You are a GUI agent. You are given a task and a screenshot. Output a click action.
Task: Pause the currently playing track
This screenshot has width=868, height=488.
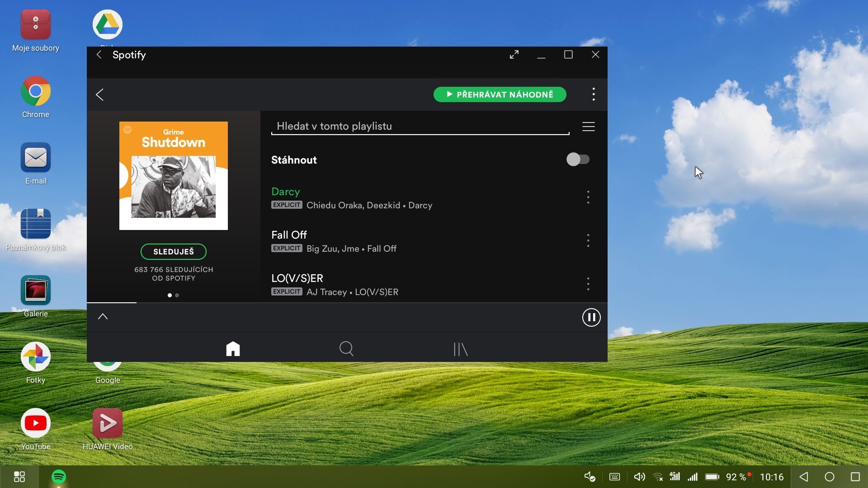(591, 317)
